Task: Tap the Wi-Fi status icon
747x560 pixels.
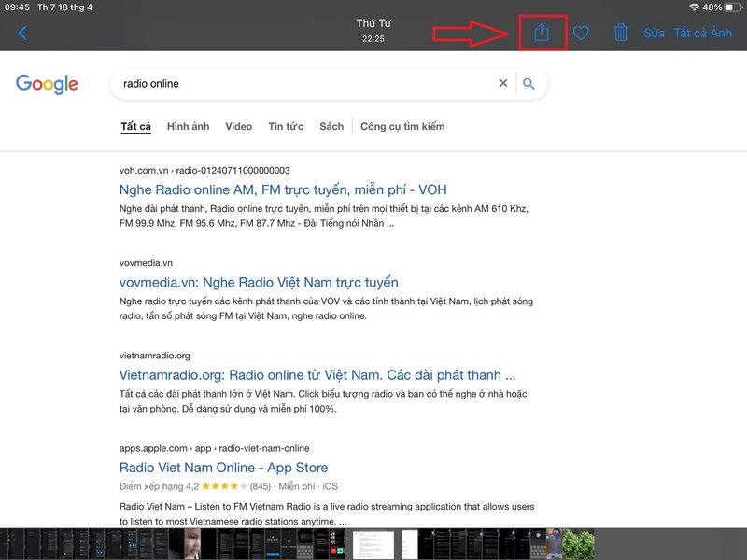Action: [694, 7]
